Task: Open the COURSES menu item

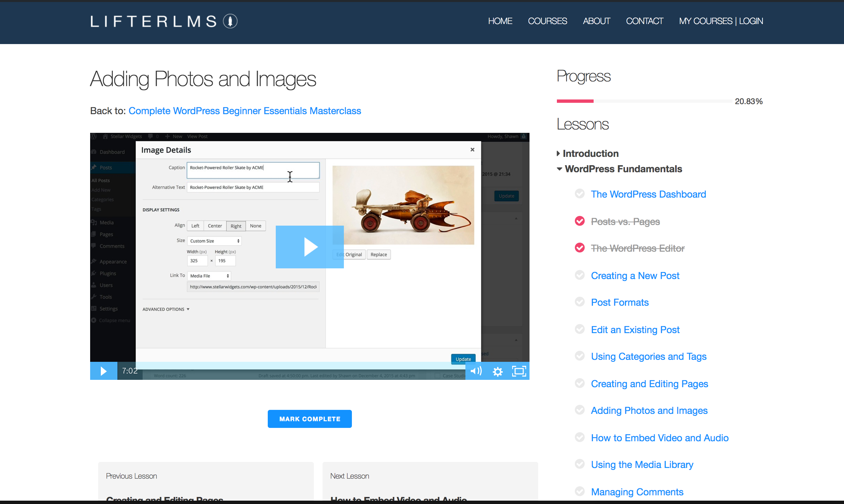Action: click(547, 21)
